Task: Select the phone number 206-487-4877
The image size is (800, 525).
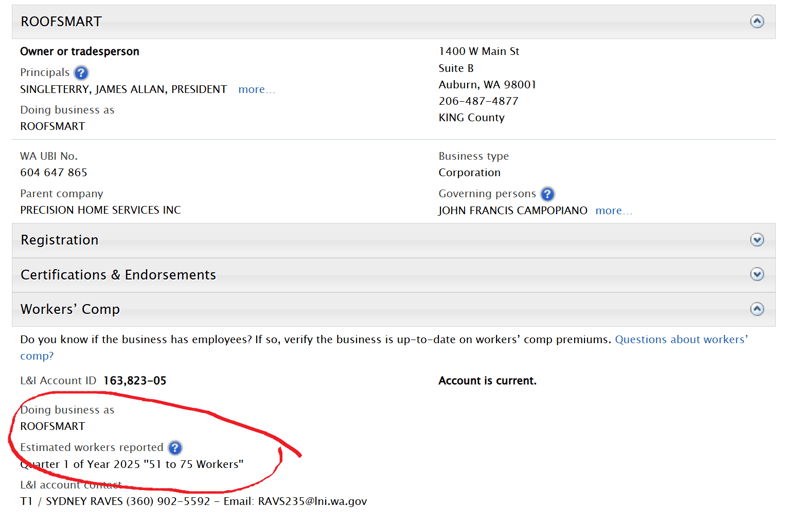Action: coord(479,101)
